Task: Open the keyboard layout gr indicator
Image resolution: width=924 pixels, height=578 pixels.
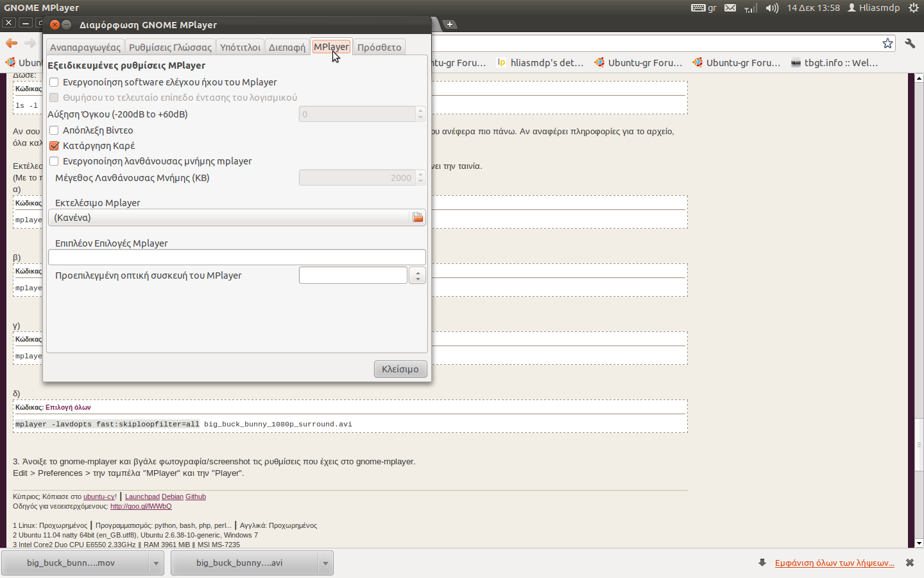Action: 704,8
